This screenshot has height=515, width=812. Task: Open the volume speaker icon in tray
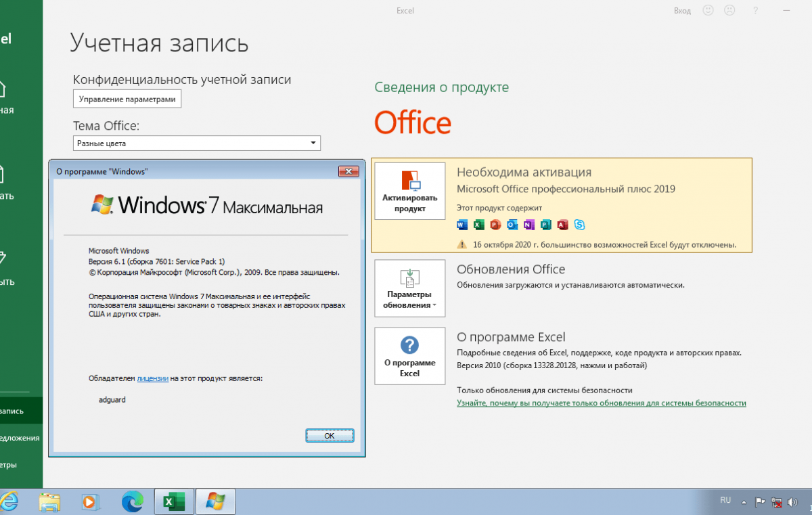[794, 502]
